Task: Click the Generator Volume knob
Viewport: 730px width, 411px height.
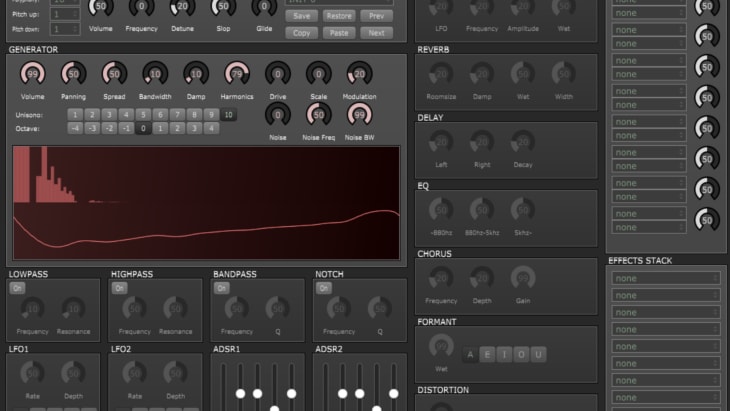Action: (x=32, y=74)
